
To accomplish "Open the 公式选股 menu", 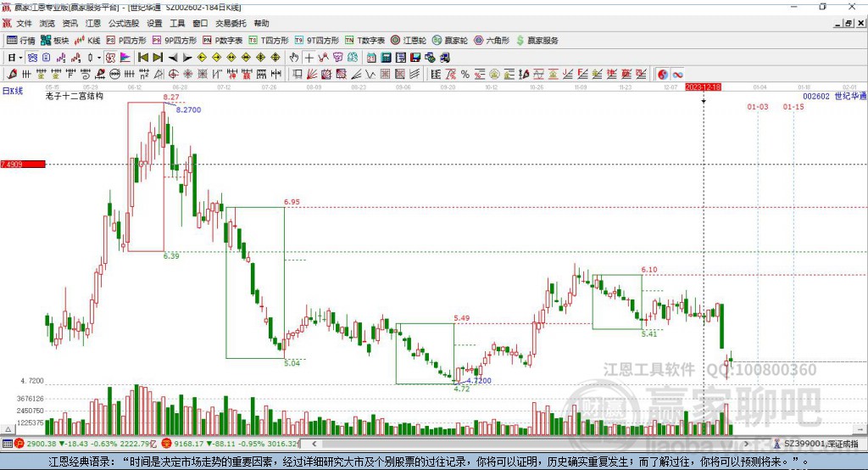I will [124, 23].
